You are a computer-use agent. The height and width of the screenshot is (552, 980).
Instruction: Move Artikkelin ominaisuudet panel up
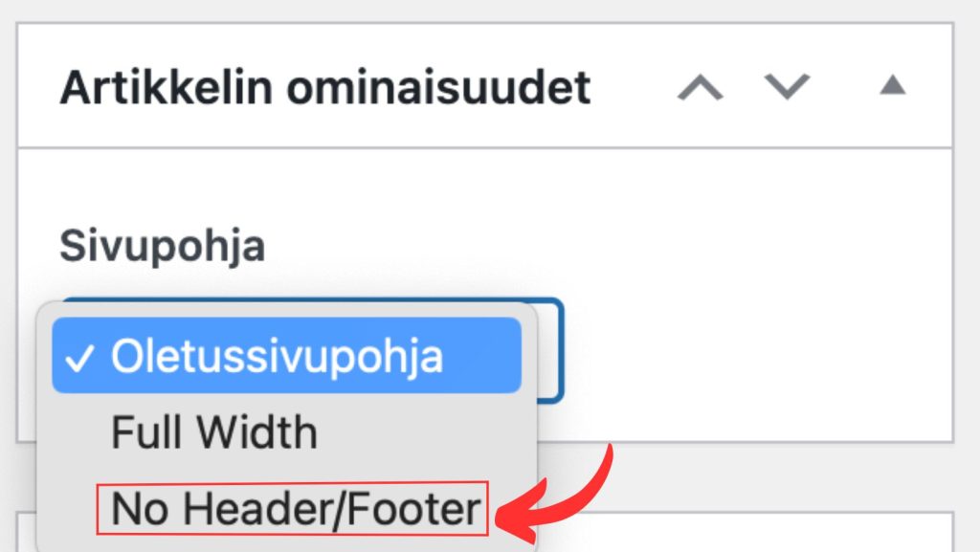pyautogui.click(x=701, y=88)
